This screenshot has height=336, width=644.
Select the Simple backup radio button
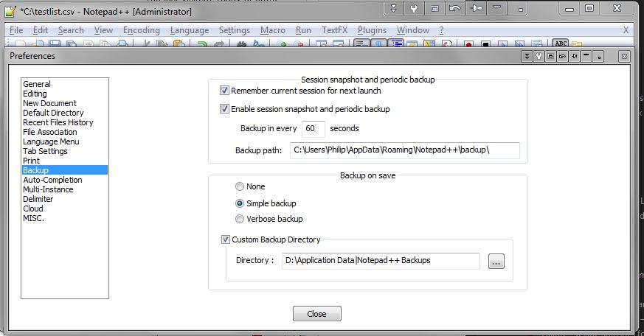[x=240, y=203]
